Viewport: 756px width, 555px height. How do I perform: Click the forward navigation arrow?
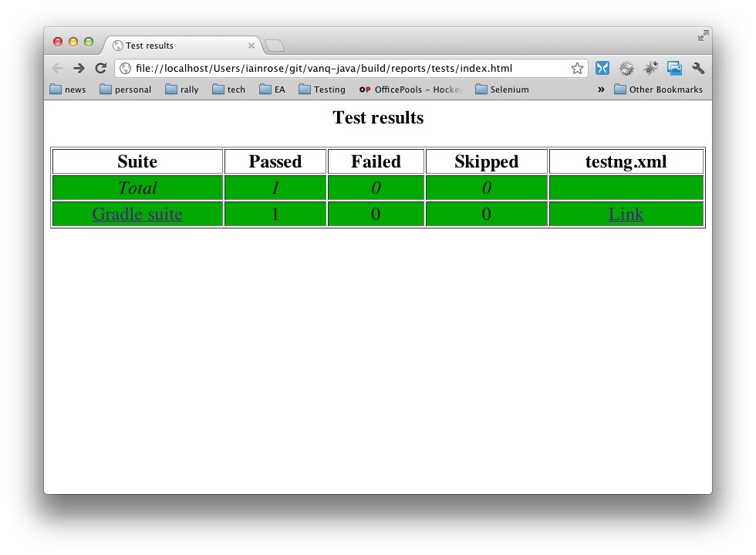[x=79, y=68]
